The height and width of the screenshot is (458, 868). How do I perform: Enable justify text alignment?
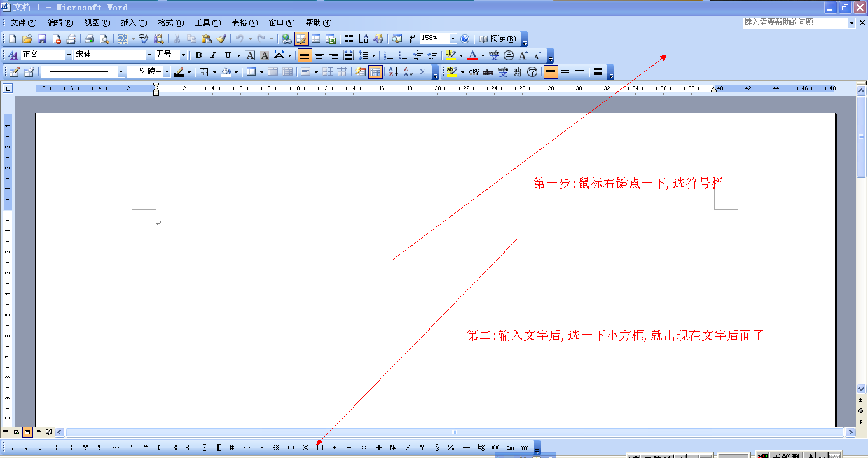305,55
